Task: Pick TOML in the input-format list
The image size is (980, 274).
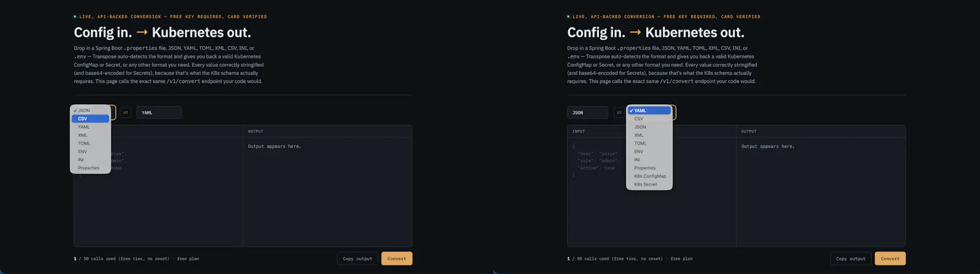Action: (x=91, y=143)
